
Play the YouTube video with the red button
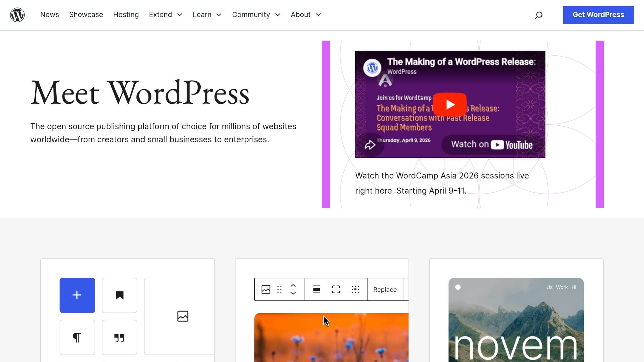tap(450, 104)
